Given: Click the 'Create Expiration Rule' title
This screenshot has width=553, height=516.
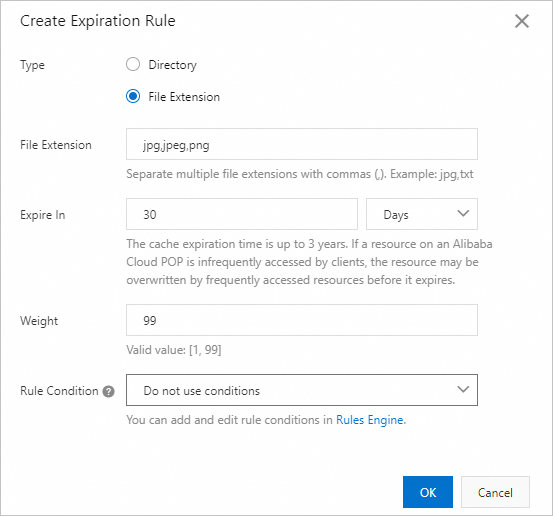Looking at the screenshot, I should (98, 21).
